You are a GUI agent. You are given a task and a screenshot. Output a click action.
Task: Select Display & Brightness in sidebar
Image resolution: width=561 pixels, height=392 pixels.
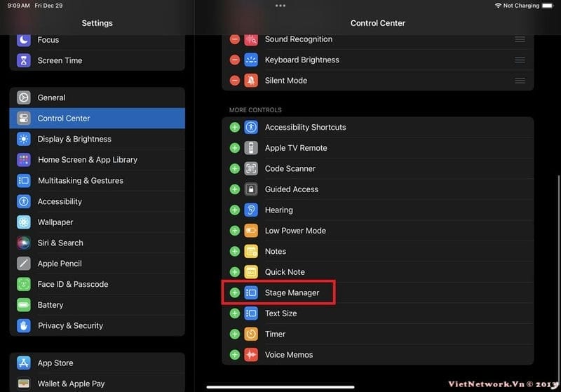74,139
